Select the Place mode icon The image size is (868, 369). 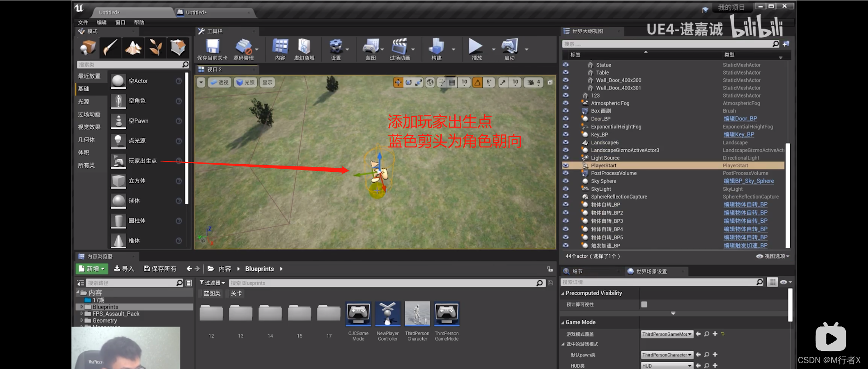click(88, 47)
